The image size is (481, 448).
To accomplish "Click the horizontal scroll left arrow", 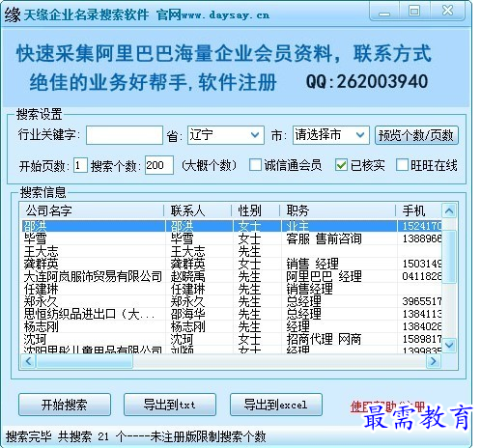I will pyautogui.click(x=28, y=361).
